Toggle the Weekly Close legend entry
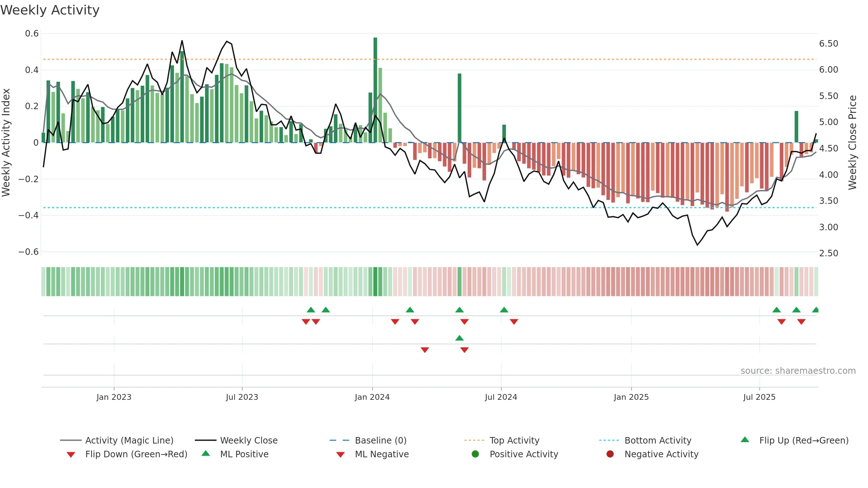The image size is (868, 488). point(236,440)
